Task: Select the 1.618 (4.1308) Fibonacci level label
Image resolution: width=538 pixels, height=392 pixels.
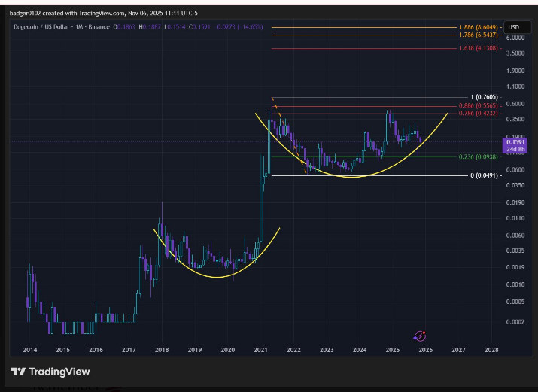Action: pyautogui.click(x=477, y=48)
